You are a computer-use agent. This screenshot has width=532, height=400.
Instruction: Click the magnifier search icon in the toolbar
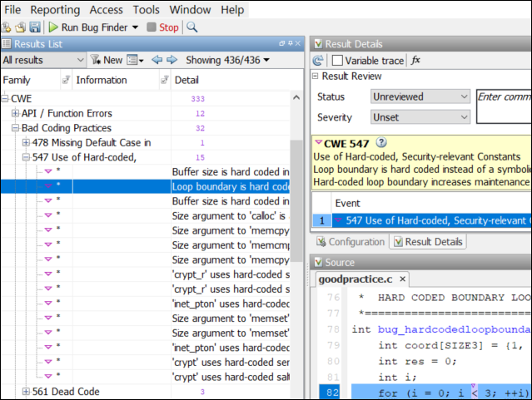tap(192, 27)
